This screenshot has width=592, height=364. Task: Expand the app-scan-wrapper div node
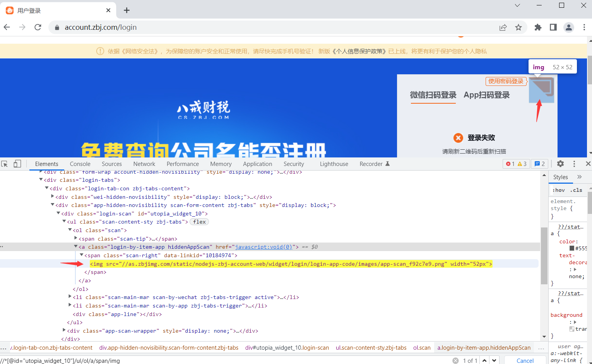64,330
